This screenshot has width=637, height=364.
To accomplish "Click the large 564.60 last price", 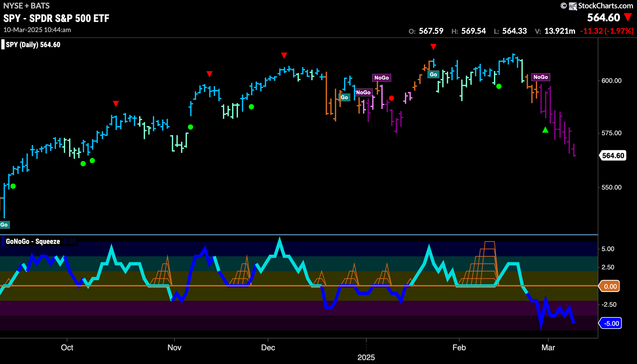I will click(604, 17).
